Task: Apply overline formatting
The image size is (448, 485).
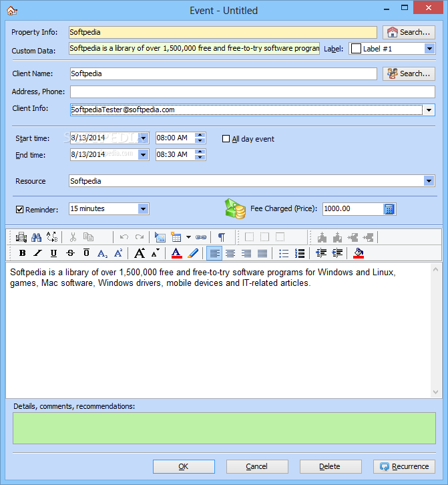Action: point(86,253)
